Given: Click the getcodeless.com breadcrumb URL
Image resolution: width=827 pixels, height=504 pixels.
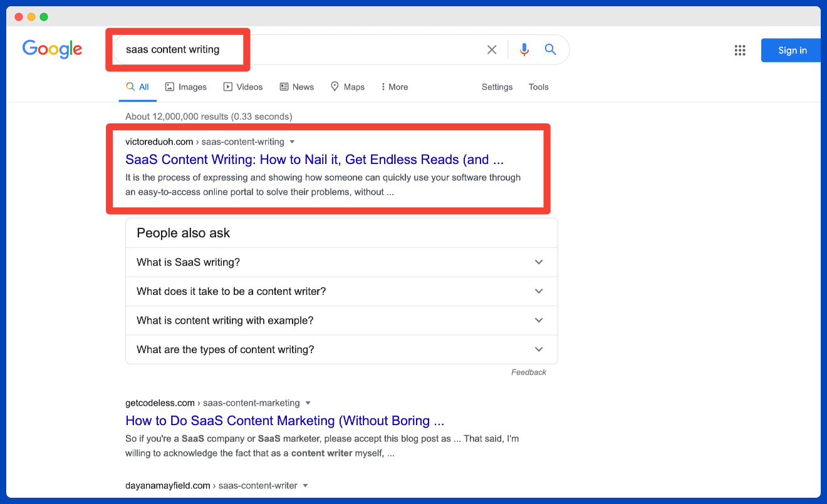Looking at the screenshot, I should 212,403.
